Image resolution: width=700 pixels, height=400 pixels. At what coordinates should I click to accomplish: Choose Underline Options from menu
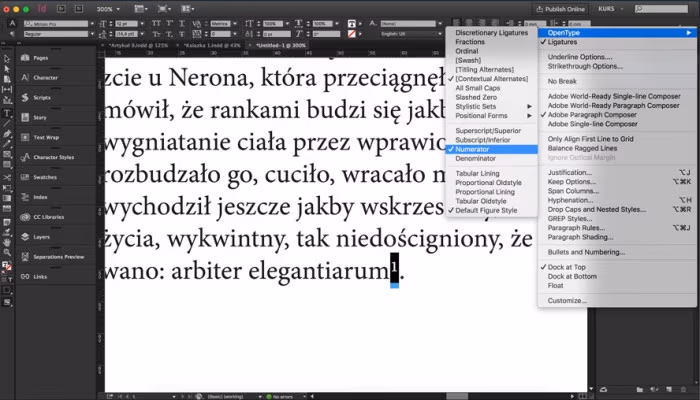580,57
